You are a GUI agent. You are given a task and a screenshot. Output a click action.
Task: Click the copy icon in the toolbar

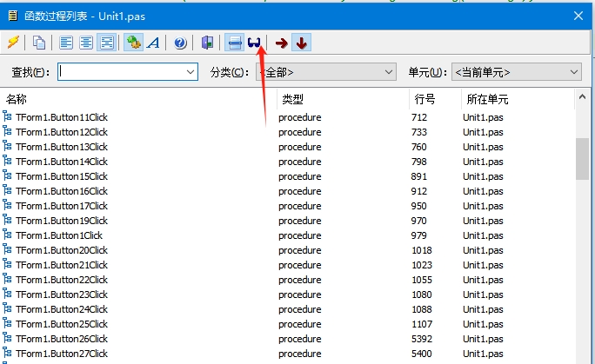(x=38, y=43)
